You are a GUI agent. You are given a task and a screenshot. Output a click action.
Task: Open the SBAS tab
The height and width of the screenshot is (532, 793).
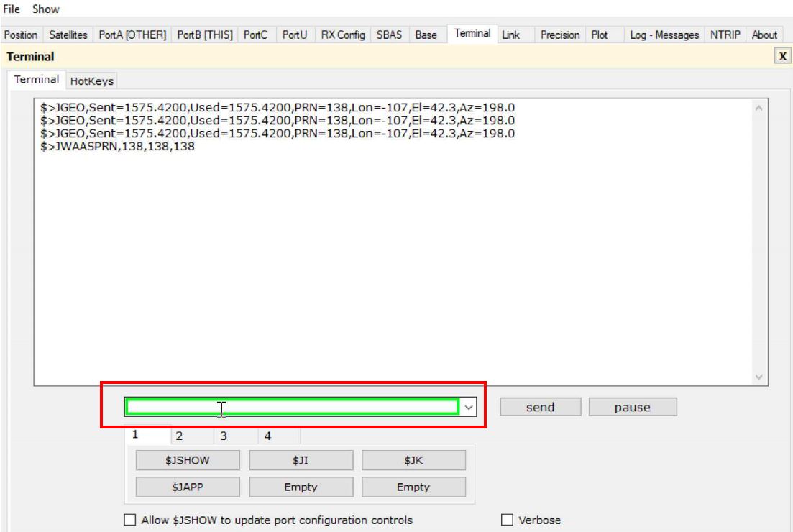pos(390,35)
